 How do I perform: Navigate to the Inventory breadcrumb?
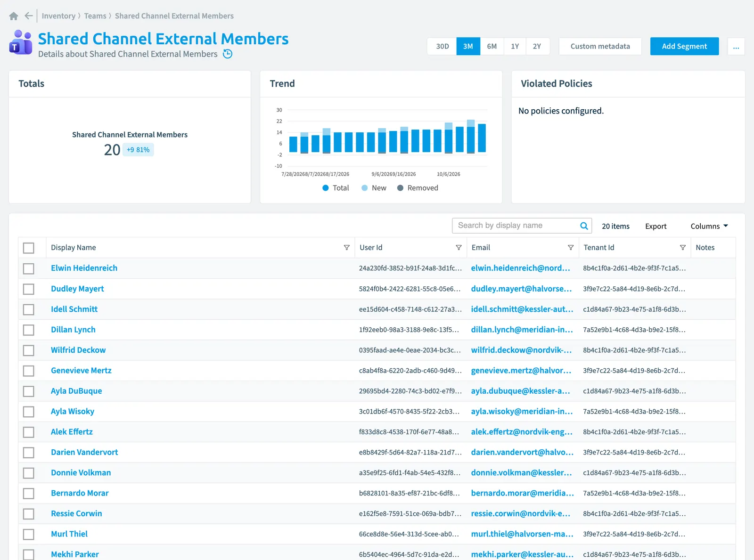(x=58, y=16)
